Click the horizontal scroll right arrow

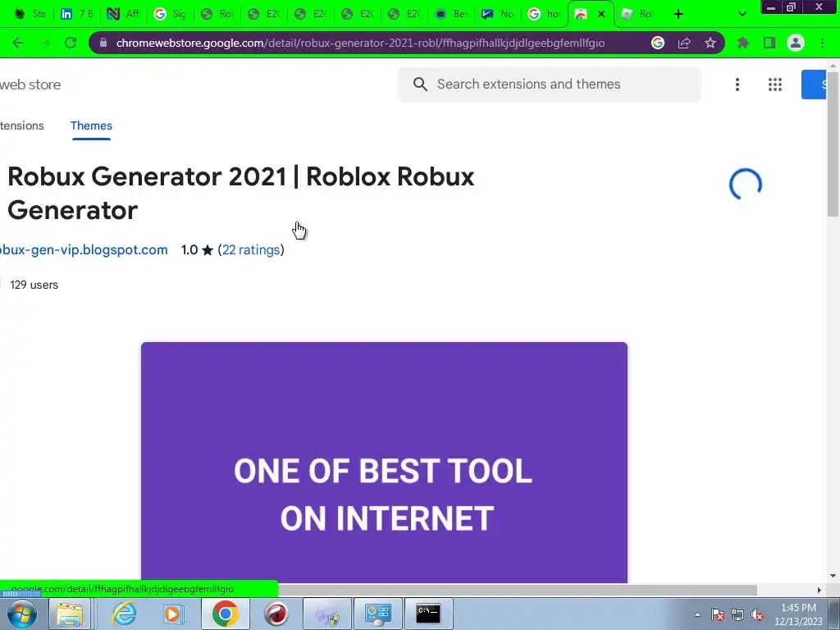(819, 590)
